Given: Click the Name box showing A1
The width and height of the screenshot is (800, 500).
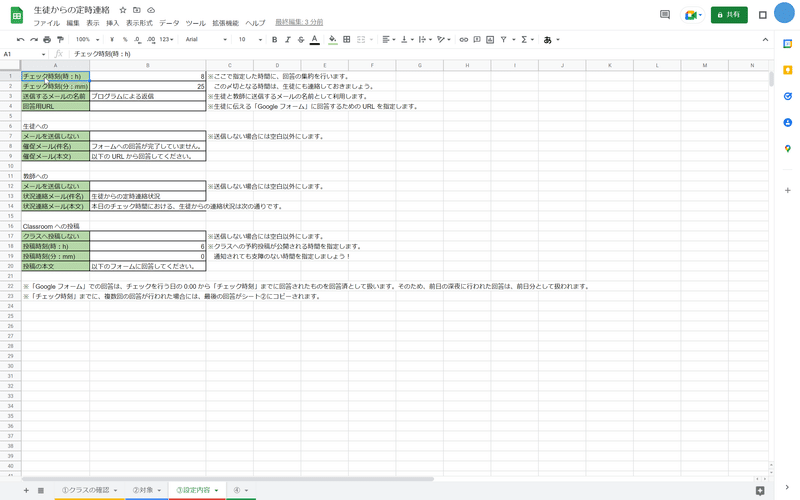Looking at the screenshot, I should [24, 54].
